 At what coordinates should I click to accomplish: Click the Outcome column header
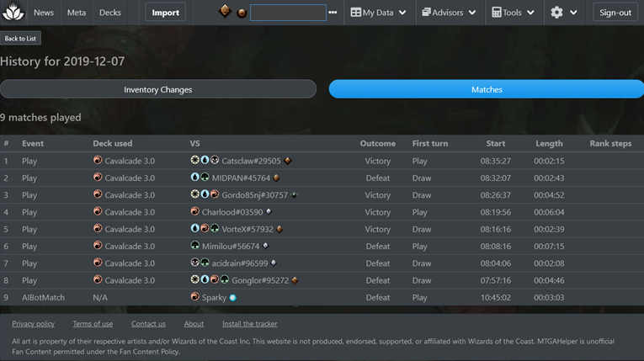pyautogui.click(x=378, y=143)
